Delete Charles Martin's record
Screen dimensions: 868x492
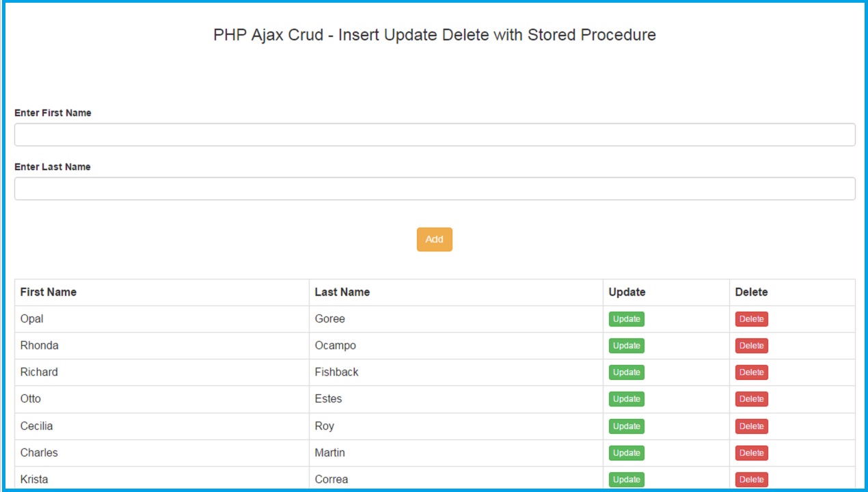(x=751, y=452)
